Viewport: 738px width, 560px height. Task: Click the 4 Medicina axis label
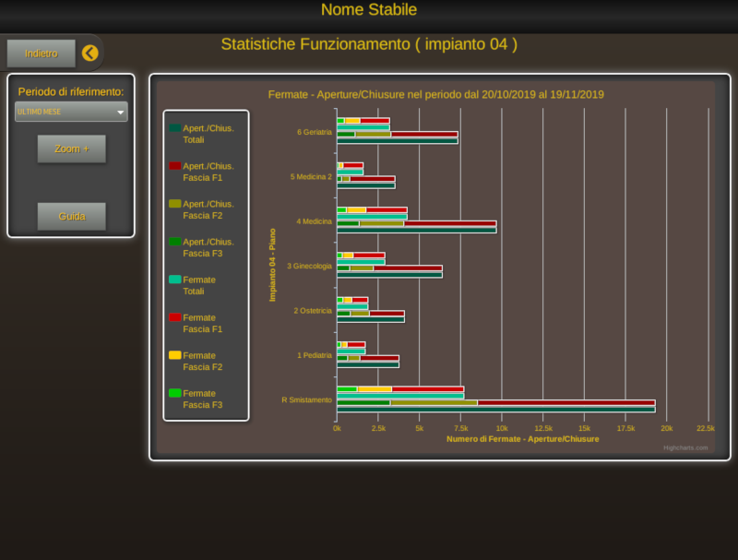[x=314, y=221]
